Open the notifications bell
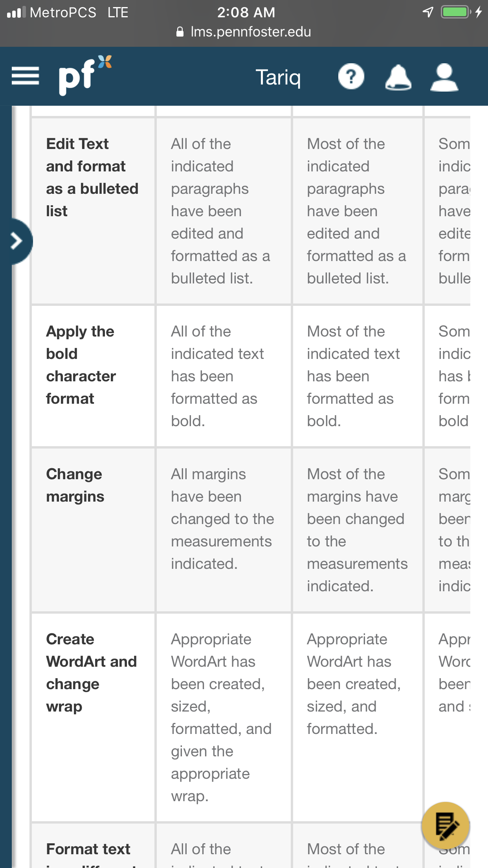Viewport: 488px width, 868px height. coord(398,77)
